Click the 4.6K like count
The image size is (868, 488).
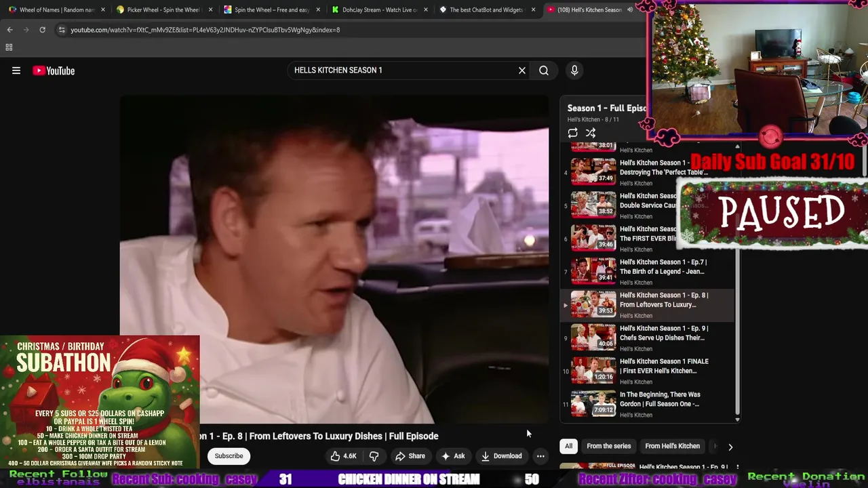coord(350,456)
